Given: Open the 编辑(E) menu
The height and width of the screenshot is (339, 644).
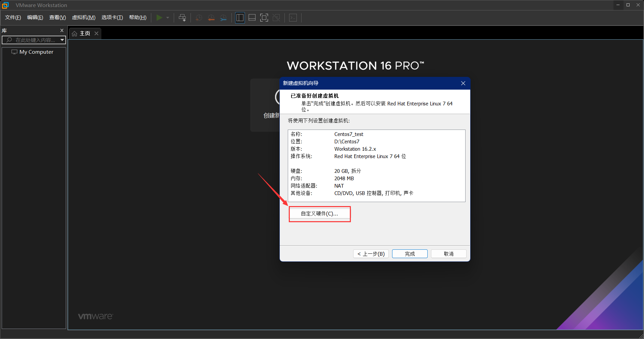Looking at the screenshot, I should click(x=35, y=17).
